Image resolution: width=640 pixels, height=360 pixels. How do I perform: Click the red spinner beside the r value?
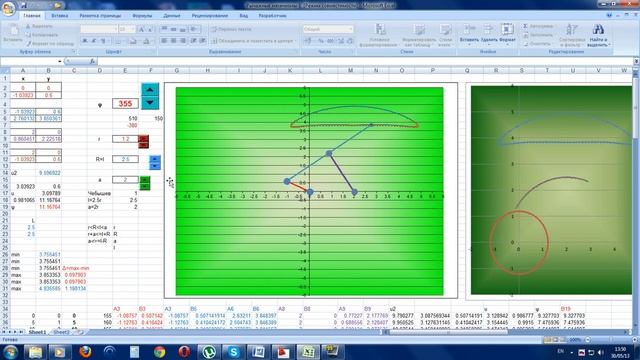[x=144, y=142]
